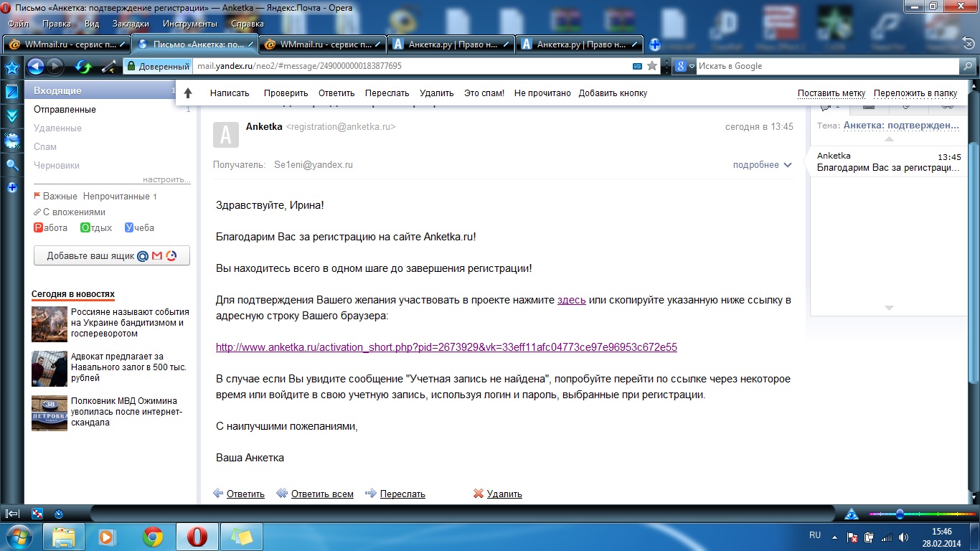
Task: Click the page view icon in address bar
Action: 637,66
